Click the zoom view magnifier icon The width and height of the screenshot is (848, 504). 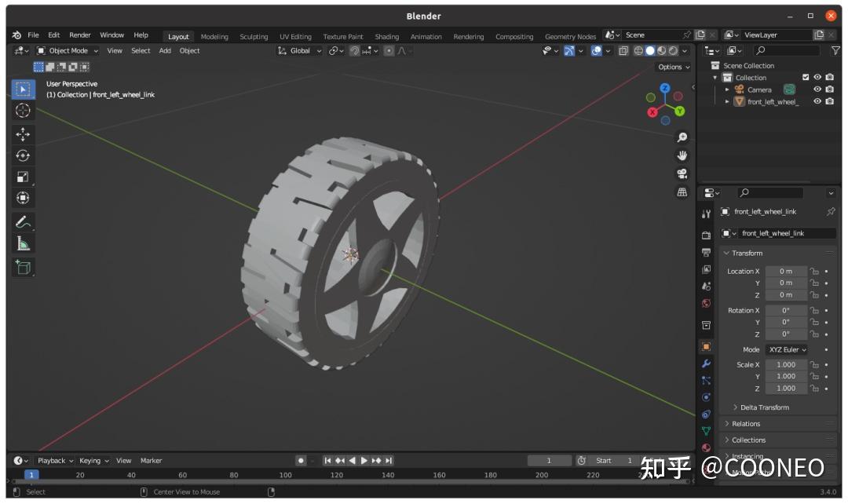tap(682, 137)
